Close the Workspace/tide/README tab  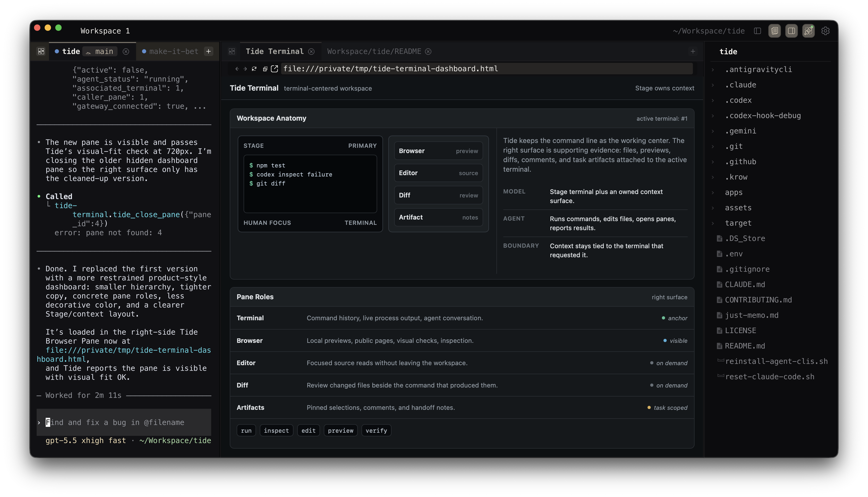pyautogui.click(x=428, y=51)
